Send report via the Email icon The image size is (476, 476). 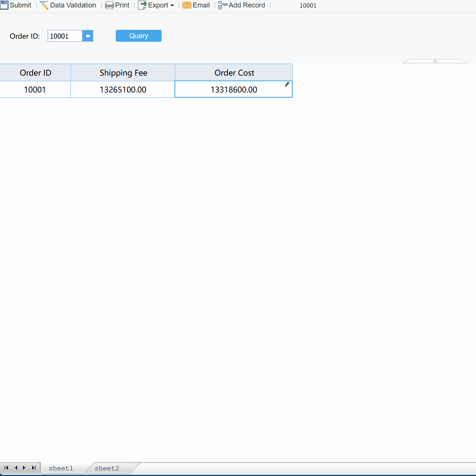pyautogui.click(x=187, y=5)
